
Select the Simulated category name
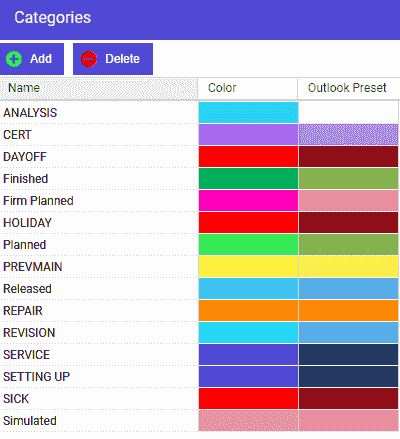30,421
